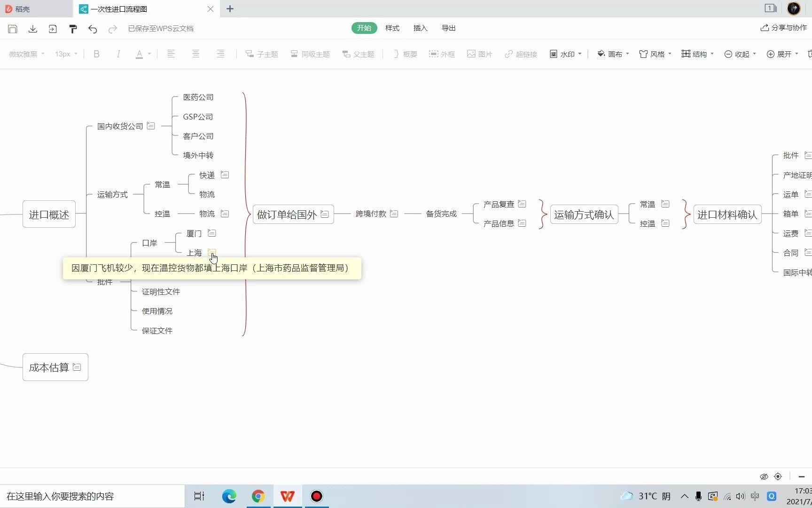Open note icon on 做订单给国外 node
Image resolution: width=812 pixels, height=508 pixels.
(x=325, y=214)
